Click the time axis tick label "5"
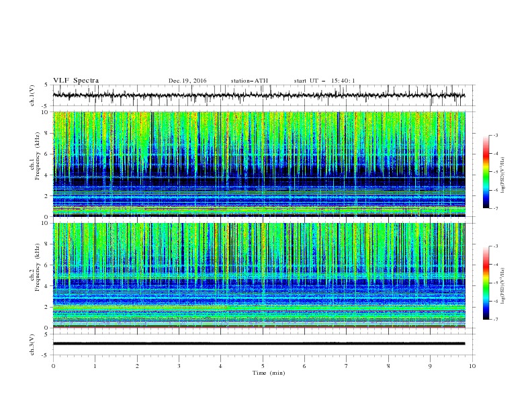This screenshot has height=411, width=532. 263,366
